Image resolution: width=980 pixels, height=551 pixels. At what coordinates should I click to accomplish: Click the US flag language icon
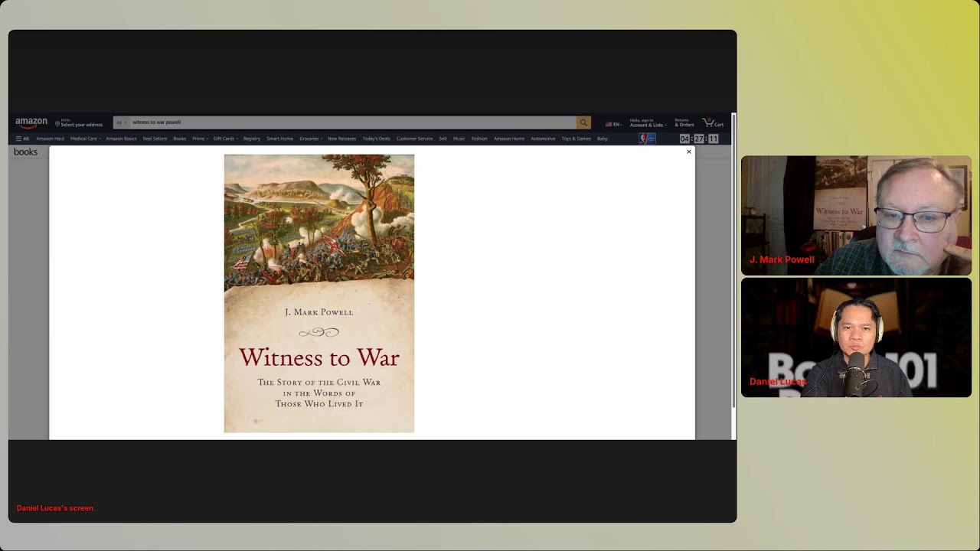[609, 124]
